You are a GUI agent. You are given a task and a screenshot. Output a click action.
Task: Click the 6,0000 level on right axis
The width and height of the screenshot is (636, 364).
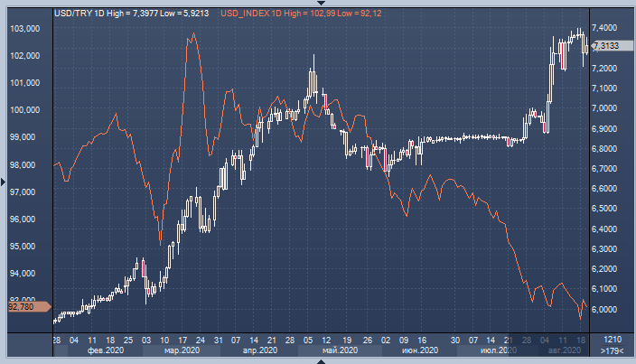coord(605,309)
